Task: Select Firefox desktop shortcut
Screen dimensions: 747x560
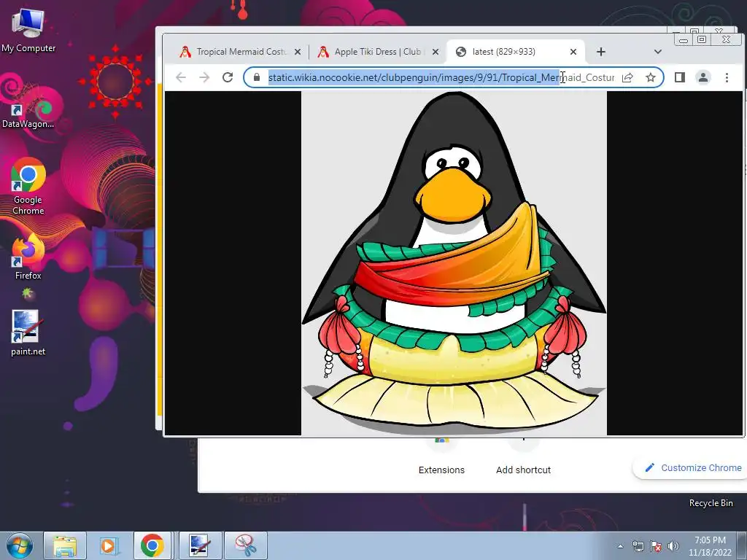Action: point(28,257)
